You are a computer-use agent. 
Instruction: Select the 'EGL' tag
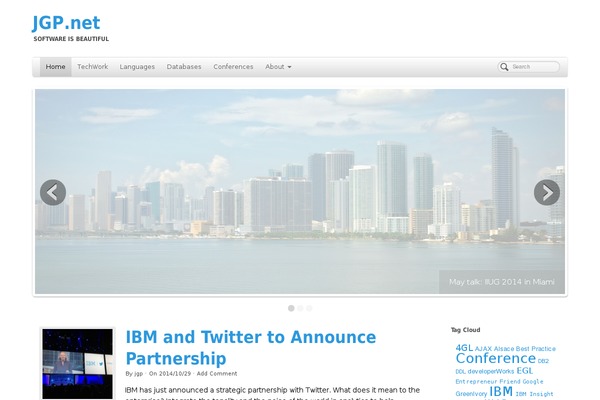click(x=525, y=371)
